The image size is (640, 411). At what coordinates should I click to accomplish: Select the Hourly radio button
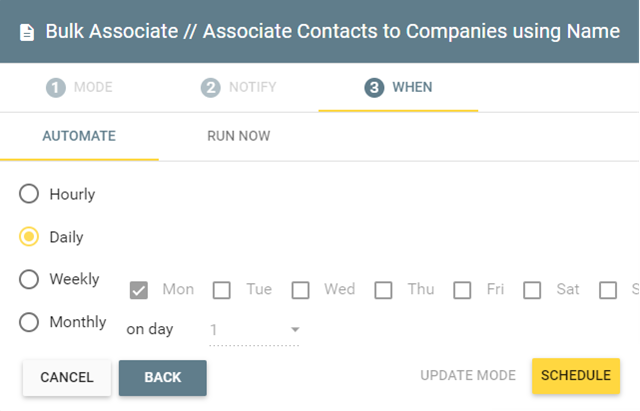[29, 193]
